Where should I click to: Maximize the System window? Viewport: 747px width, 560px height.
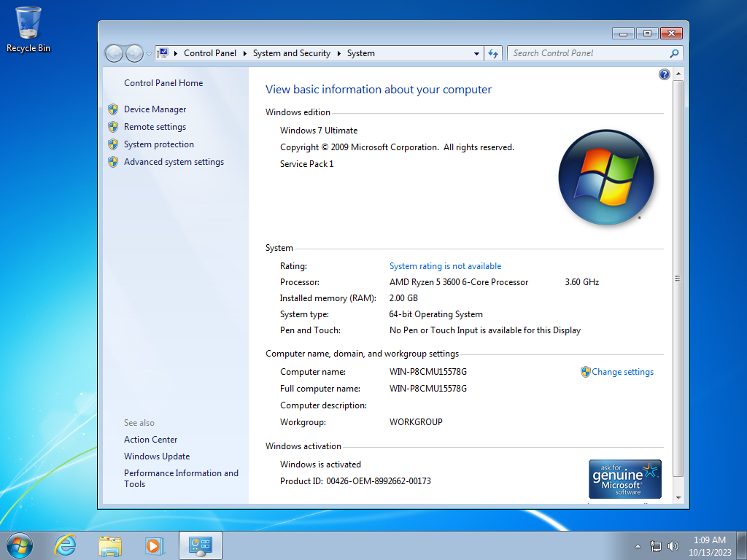tap(647, 34)
